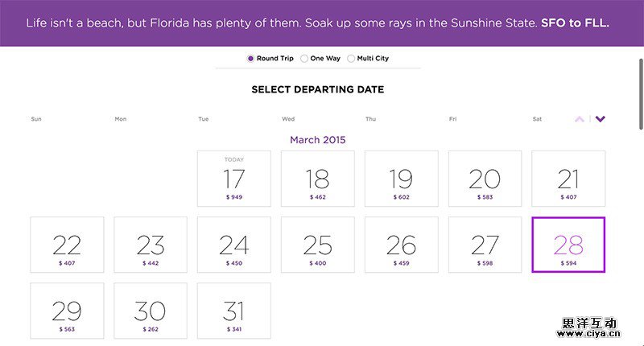Select Sunday March 22 date
This screenshot has height=346, width=644.
click(67, 245)
